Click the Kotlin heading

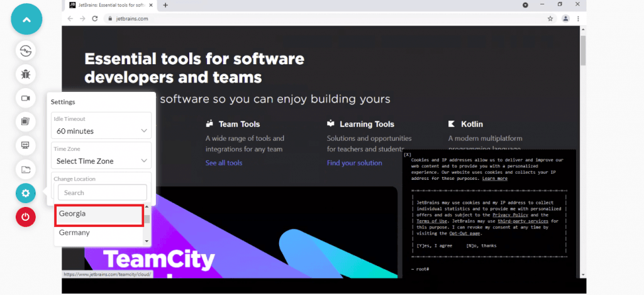pyautogui.click(x=472, y=124)
